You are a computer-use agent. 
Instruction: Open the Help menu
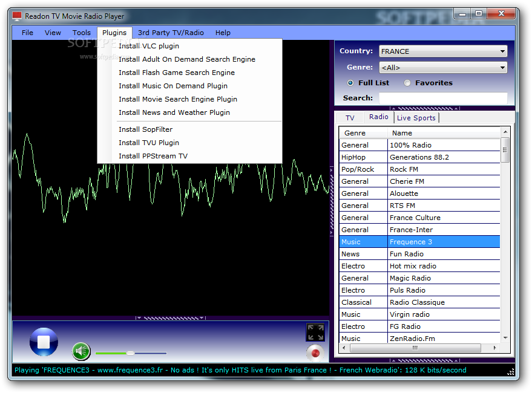[x=223, y=33]
